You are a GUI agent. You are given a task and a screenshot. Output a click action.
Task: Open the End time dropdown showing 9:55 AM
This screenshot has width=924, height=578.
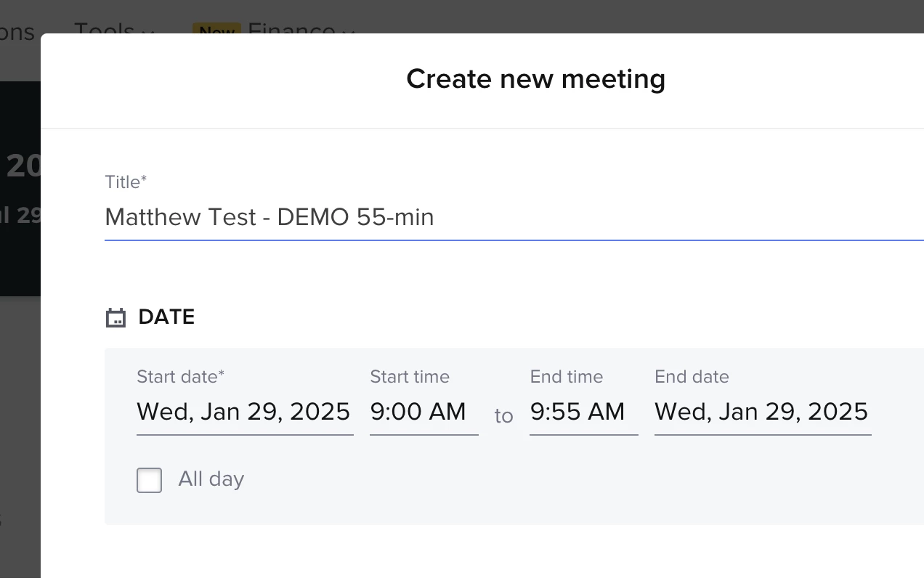[583, 412]
